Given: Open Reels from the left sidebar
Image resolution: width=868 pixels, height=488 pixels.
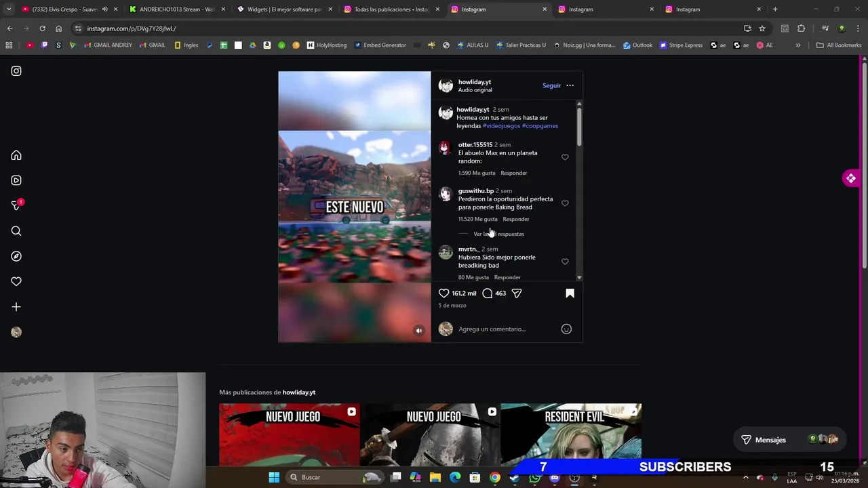Looking at the screenshot, I should click(16, 180).
